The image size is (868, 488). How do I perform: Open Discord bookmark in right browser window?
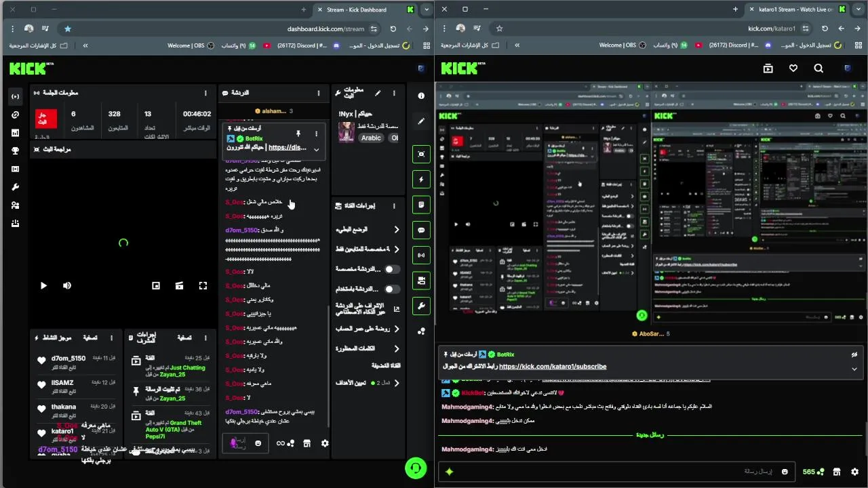point(741,45)
